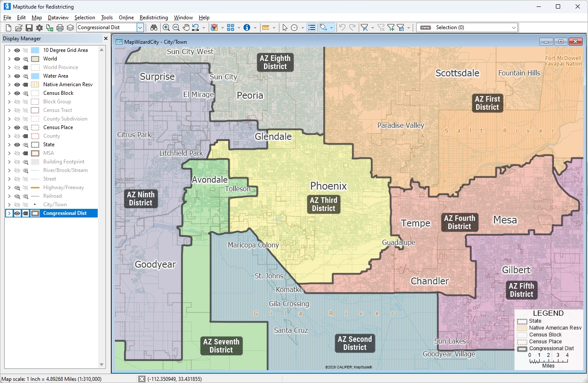Hide the World layer eye

17,59
